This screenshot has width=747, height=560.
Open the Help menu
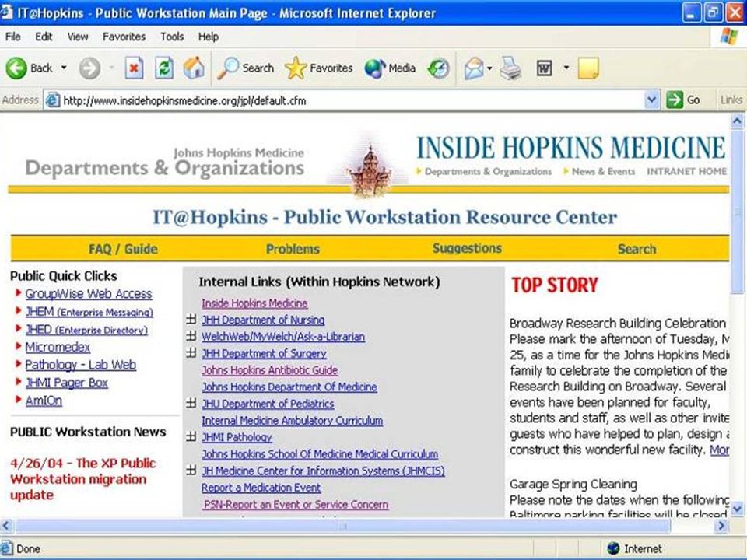[x=209, y=37]
